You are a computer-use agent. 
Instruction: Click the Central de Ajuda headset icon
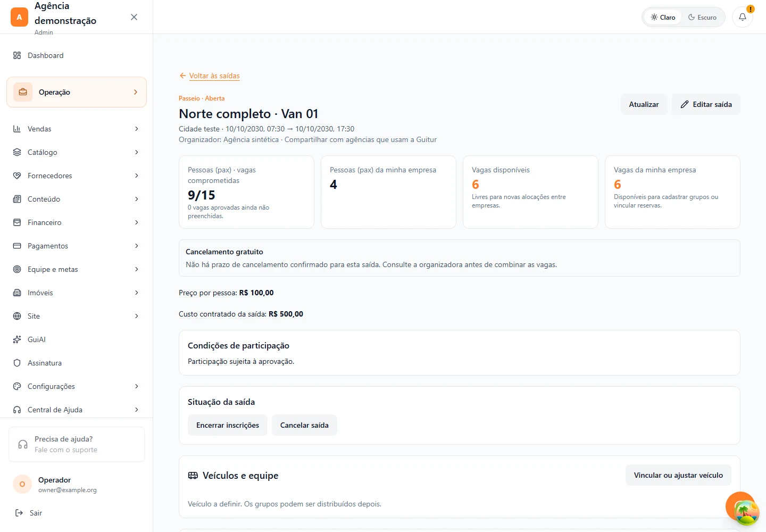pos(17,410)
